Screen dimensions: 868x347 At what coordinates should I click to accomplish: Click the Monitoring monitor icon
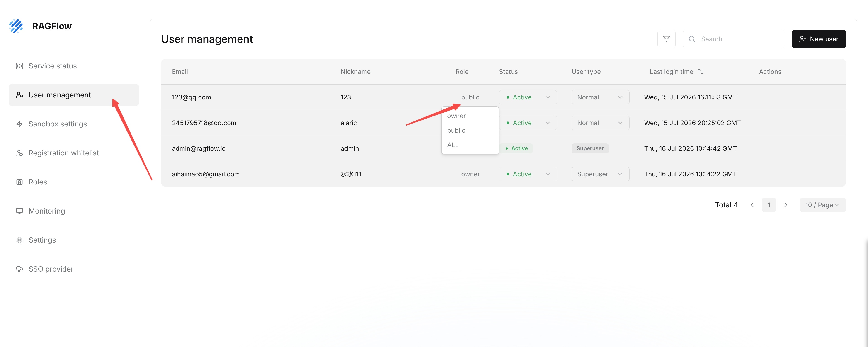[19, 211]
